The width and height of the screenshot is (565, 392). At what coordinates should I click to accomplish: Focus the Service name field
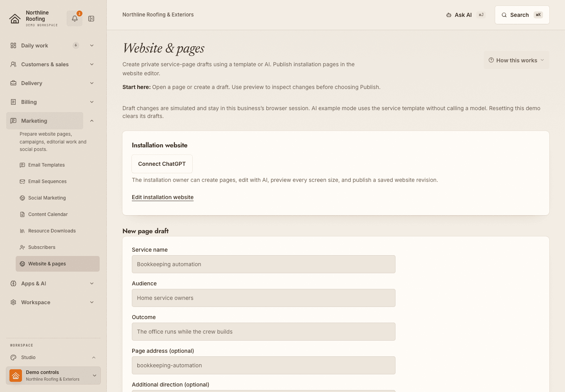[264, 264]
